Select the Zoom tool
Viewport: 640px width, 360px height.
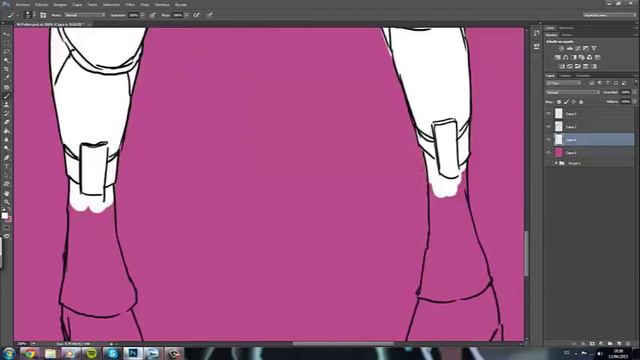pos(6,202)
